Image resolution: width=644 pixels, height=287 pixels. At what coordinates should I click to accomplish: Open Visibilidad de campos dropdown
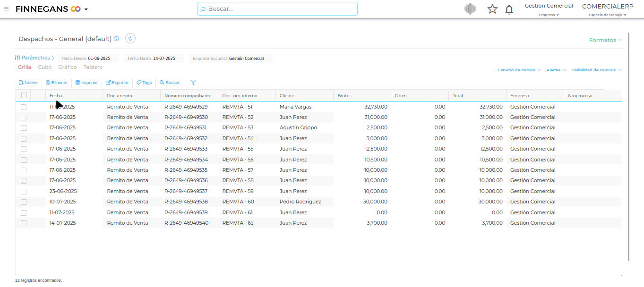tap(597, 70)
